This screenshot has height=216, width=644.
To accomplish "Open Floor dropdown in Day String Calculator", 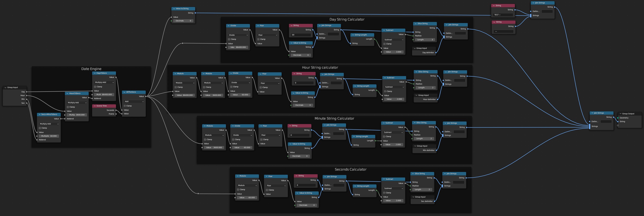I will (267, 35).
